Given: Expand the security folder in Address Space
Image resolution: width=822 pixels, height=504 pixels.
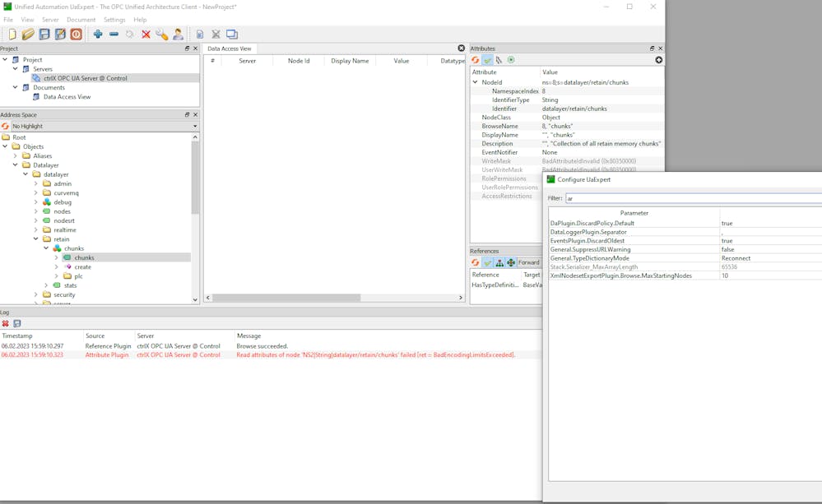Looking at the screenshot, I should 36,294.
